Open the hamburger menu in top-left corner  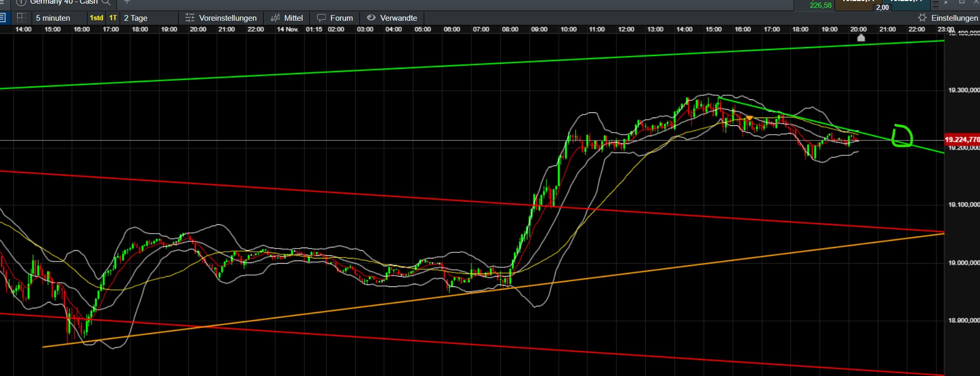pos(2,2)
